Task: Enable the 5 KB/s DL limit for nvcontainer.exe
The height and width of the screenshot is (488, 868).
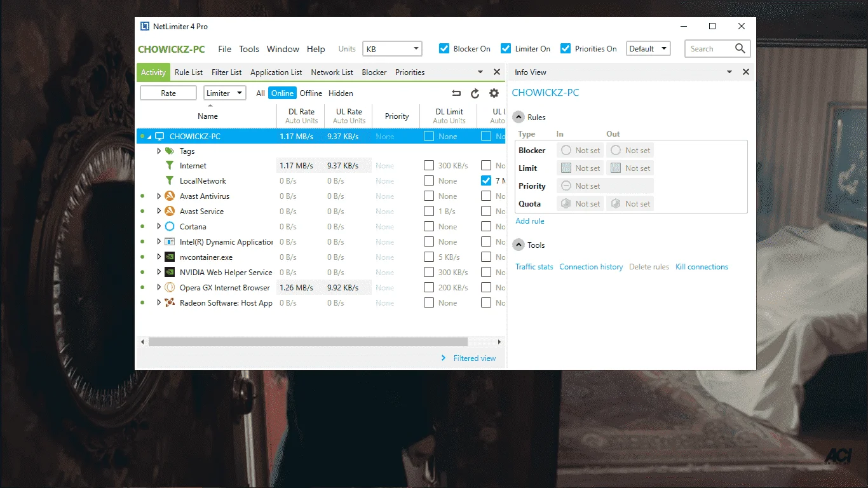Action: (429, 257)
